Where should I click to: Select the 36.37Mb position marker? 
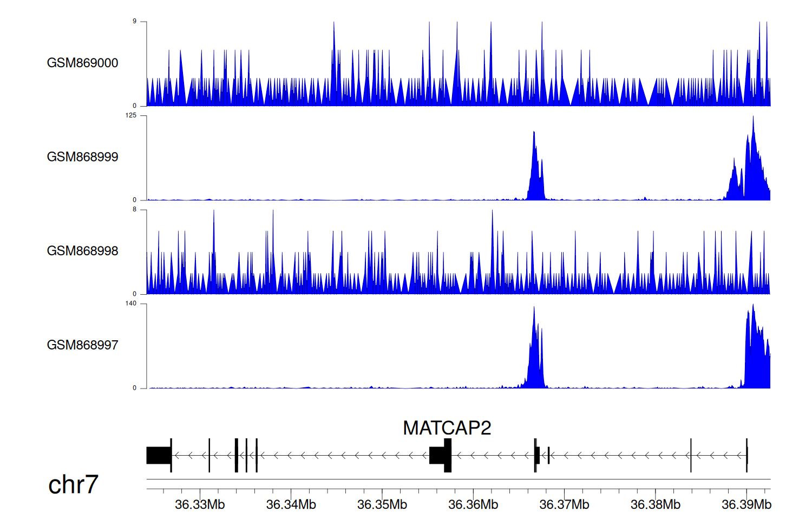tap(564, 504)
